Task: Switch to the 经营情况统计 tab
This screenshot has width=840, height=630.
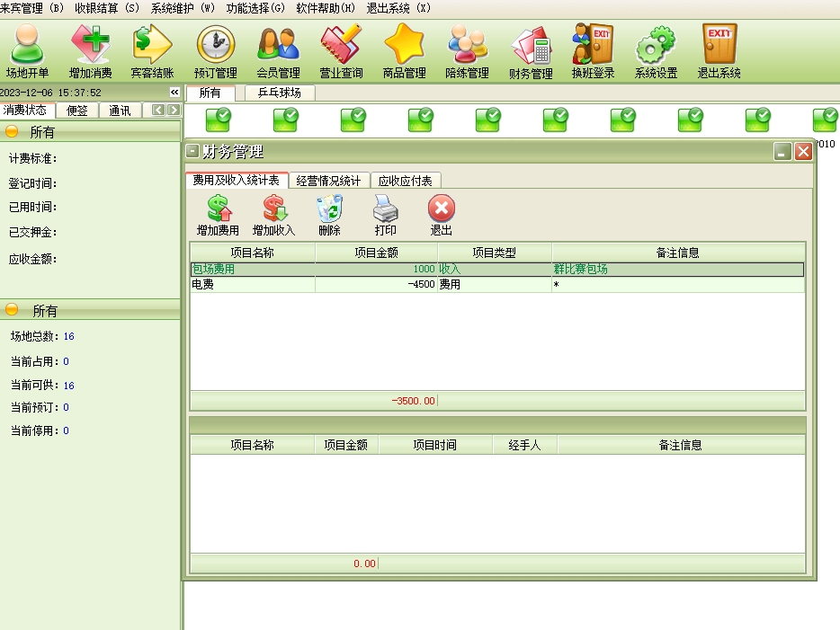Action: coord(328,181)
